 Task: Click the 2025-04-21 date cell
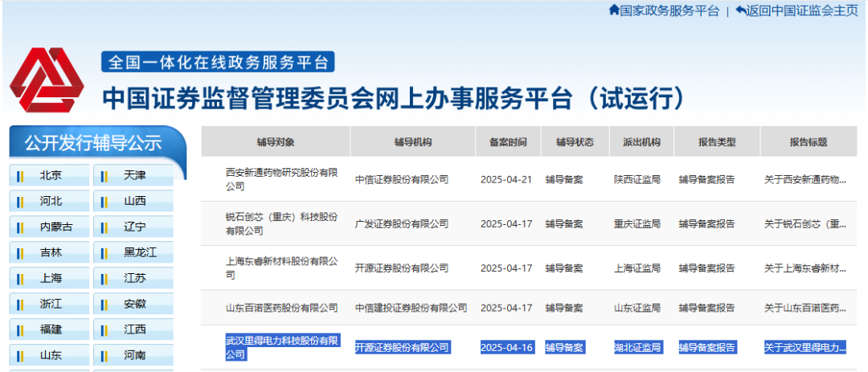[x=506, y=179]
